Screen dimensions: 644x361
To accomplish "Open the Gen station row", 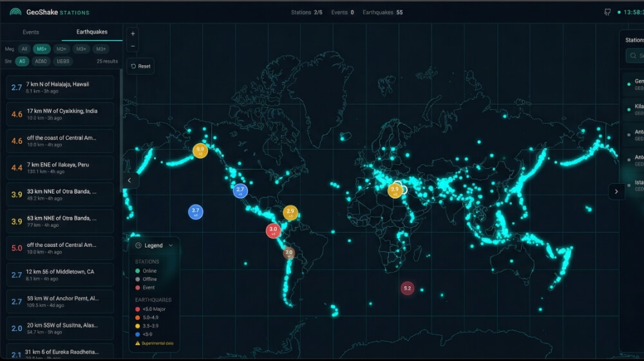I will [633, 84].
